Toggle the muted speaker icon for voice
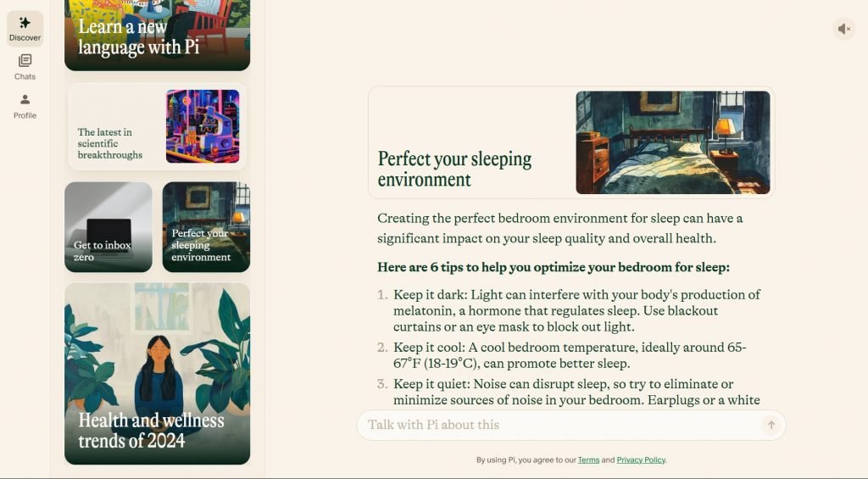 (x=843, y=29)
